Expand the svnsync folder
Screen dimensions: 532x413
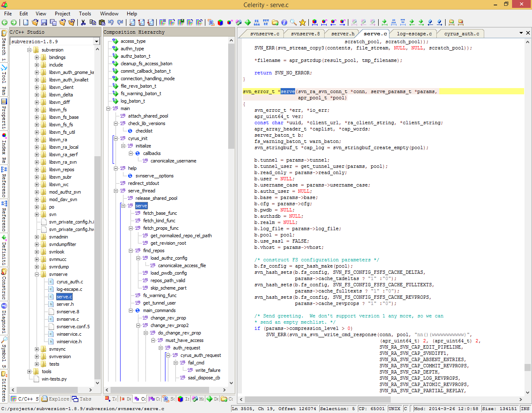(x=37, y=349)
